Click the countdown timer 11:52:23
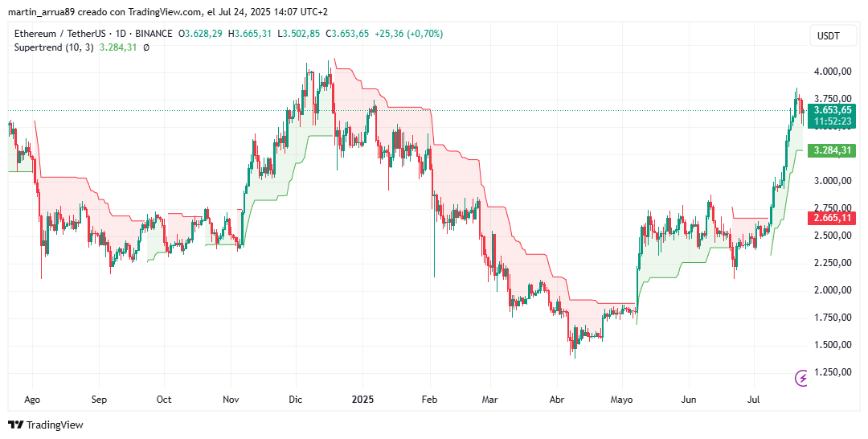The image size is (868, 439). tap(832, 121)
